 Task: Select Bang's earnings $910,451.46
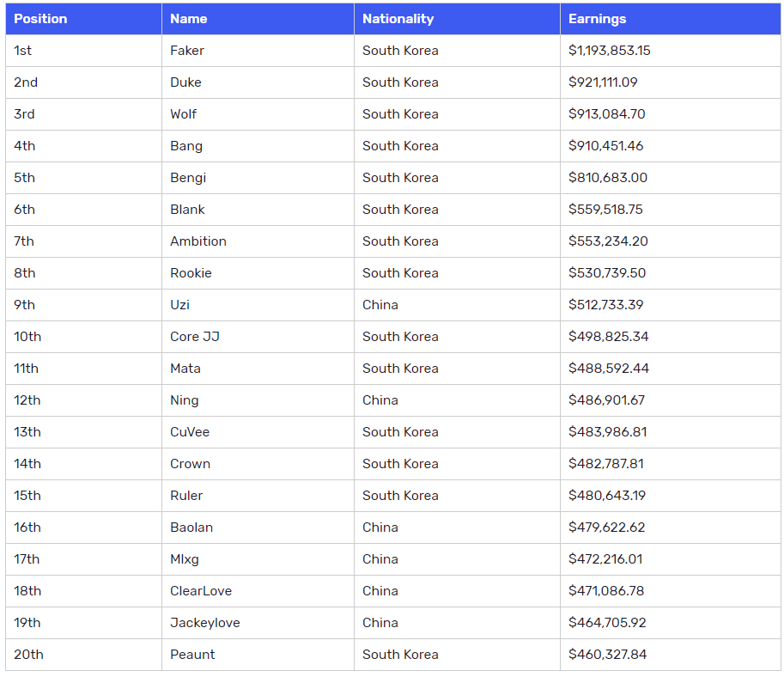coord(605,145)
